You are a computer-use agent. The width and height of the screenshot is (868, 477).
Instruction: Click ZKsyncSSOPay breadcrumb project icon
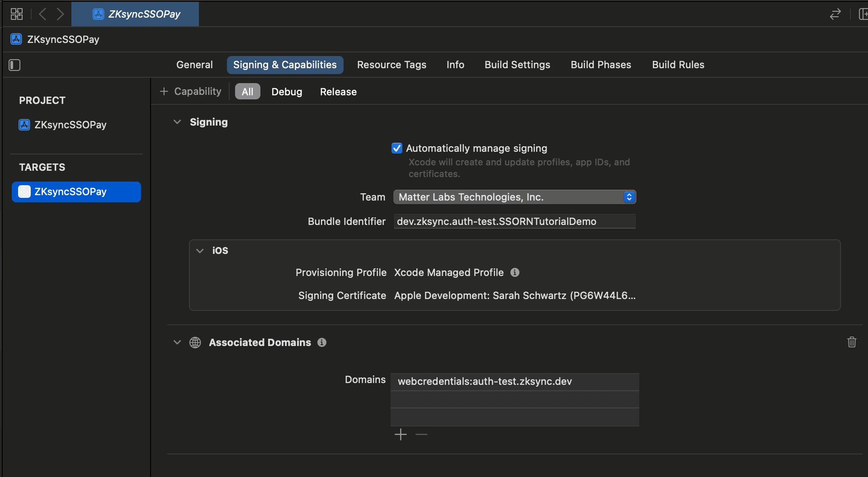pyautogui.click(x=16, y=39)
